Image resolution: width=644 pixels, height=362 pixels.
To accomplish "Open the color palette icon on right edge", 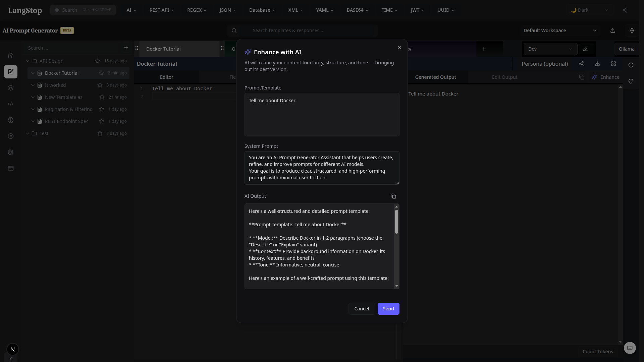I will (631, 81).
